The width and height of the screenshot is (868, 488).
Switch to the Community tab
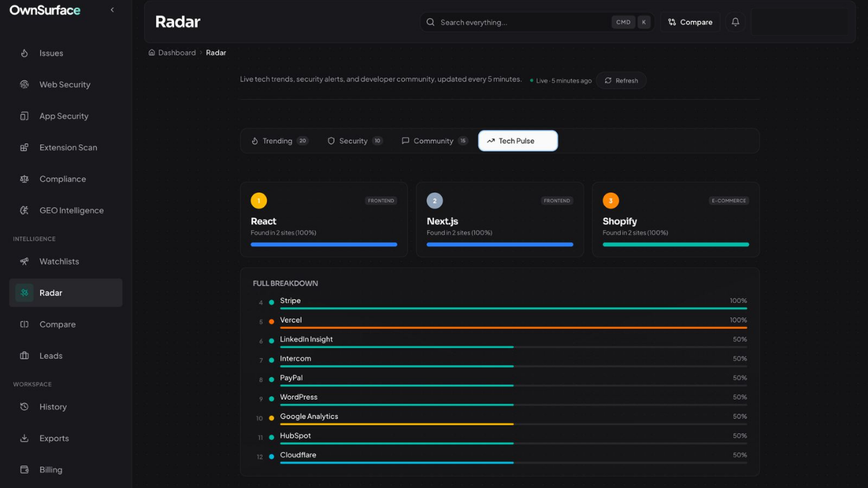point(435,141)
